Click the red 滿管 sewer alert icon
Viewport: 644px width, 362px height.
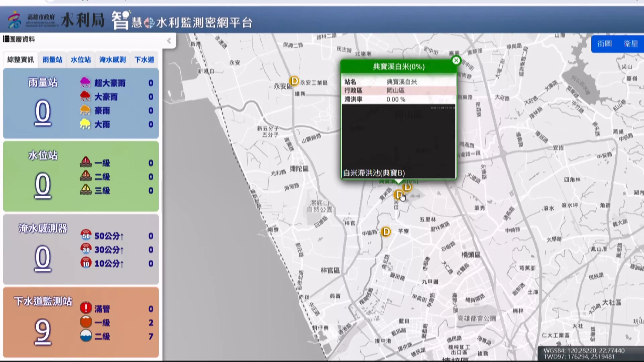point(86,308)
